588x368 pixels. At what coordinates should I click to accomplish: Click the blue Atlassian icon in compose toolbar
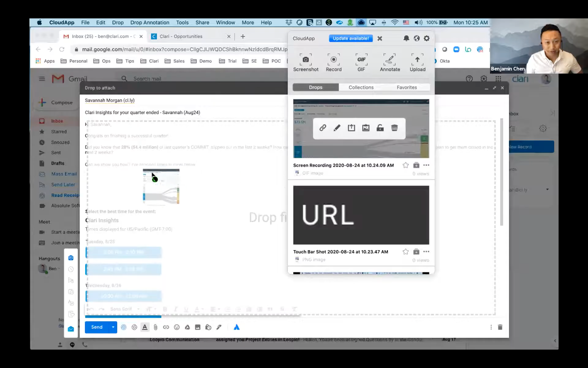tap(237, 327)
